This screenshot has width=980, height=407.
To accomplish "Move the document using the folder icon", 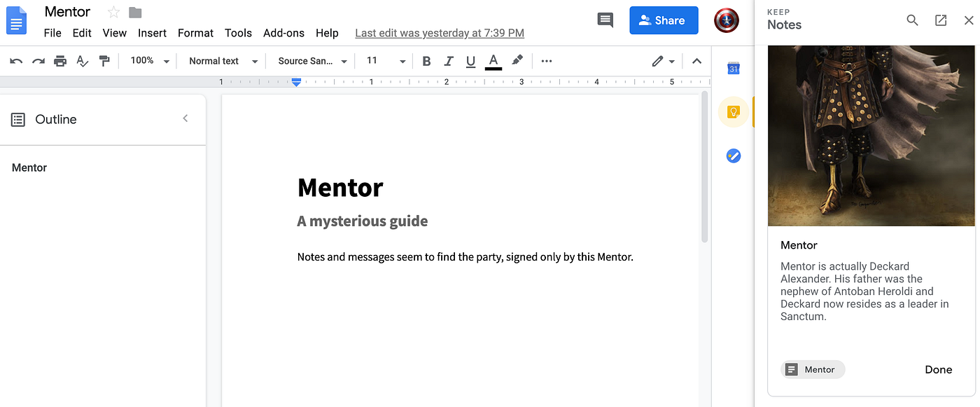I will point(135,13).
